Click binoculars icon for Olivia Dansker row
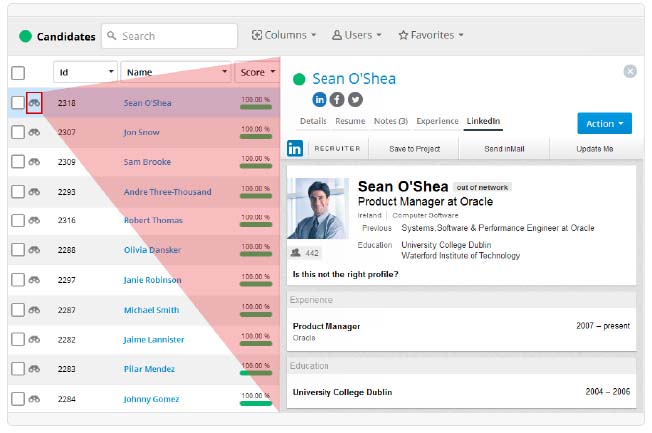 34,250
